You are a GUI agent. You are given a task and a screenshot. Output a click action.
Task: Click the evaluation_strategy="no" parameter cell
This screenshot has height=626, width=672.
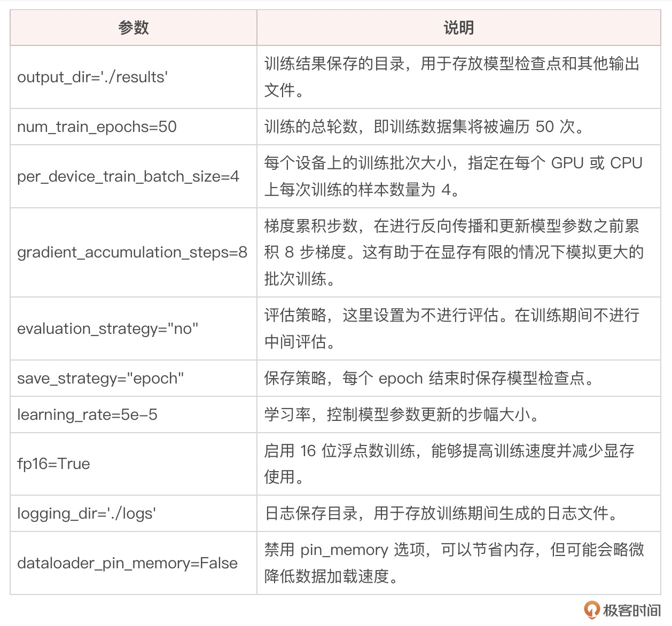[x=107, y=329]
